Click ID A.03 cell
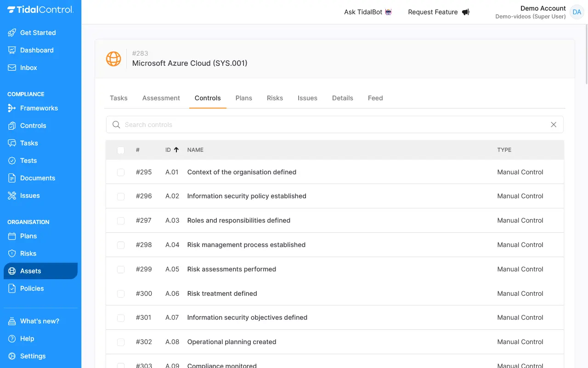The image size is (588, 368). 172,220
